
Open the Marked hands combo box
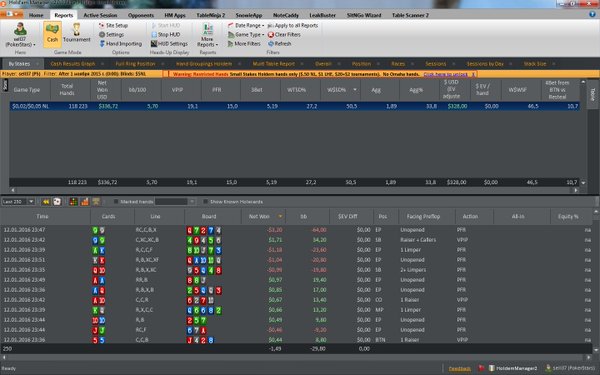point(175,202)
